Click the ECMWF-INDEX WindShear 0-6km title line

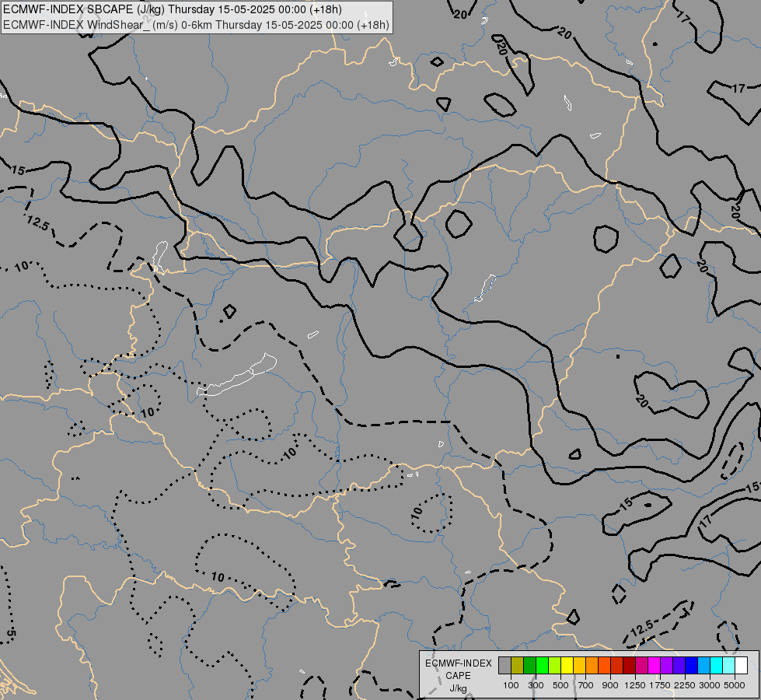(x=196, y=25)
